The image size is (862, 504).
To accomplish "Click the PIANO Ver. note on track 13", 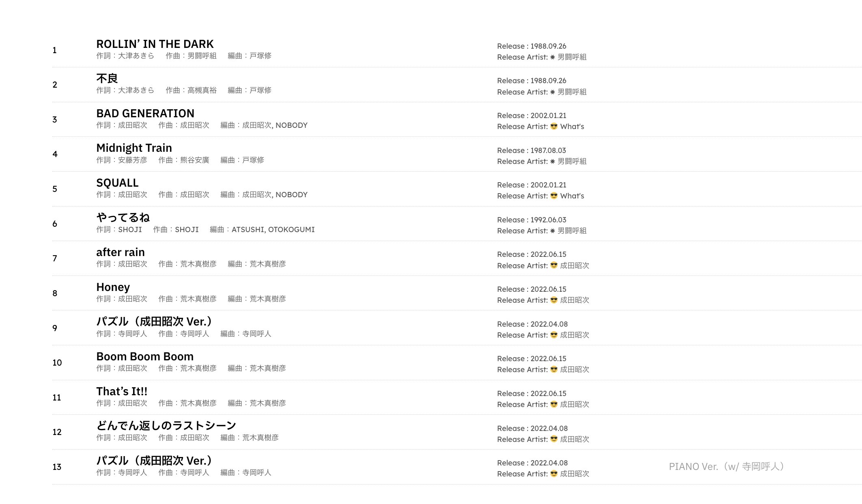I will pos(726,467).
